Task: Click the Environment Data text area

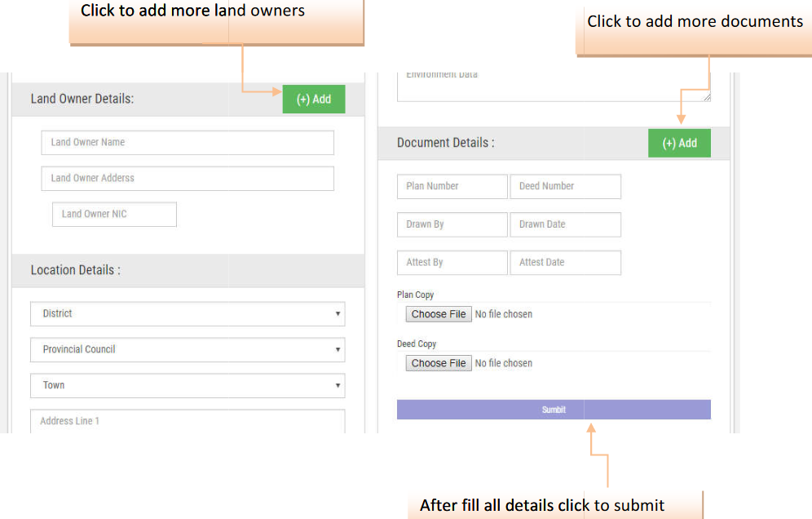Action: click(553, 86)
